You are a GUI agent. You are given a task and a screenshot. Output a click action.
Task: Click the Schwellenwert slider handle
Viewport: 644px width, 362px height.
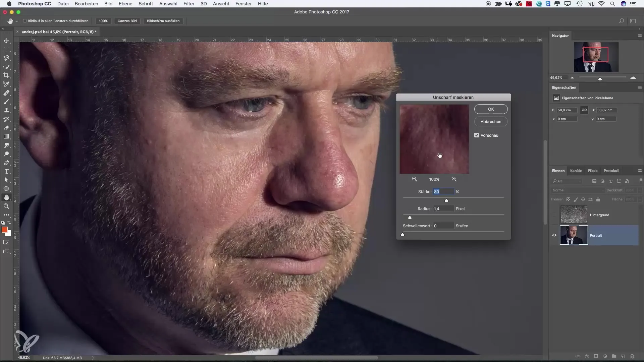402,235
